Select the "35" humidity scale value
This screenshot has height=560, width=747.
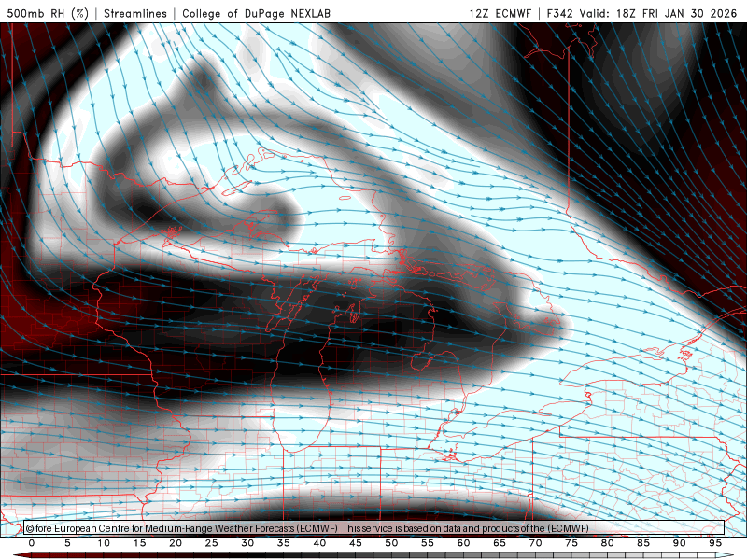284,543
